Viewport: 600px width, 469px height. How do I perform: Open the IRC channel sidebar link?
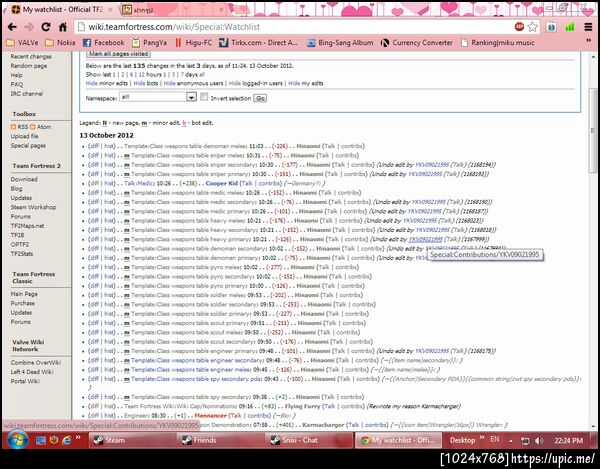pyautogui.click(x=27, y=94)
